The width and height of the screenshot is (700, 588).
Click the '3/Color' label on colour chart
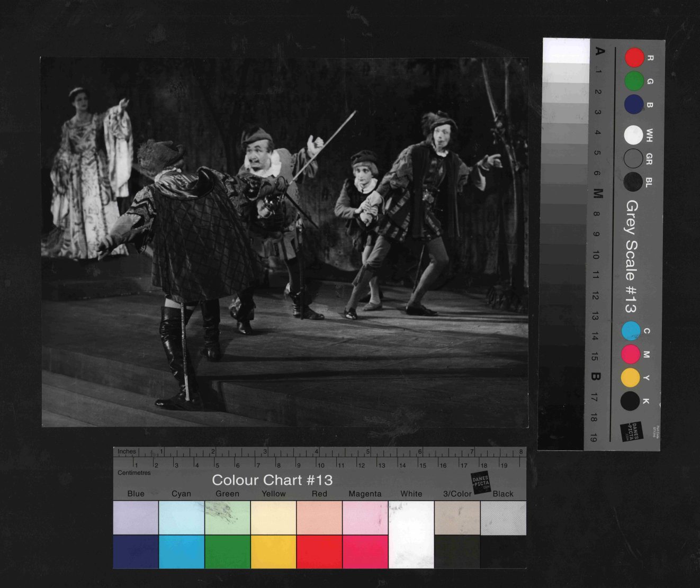point(457,494)
